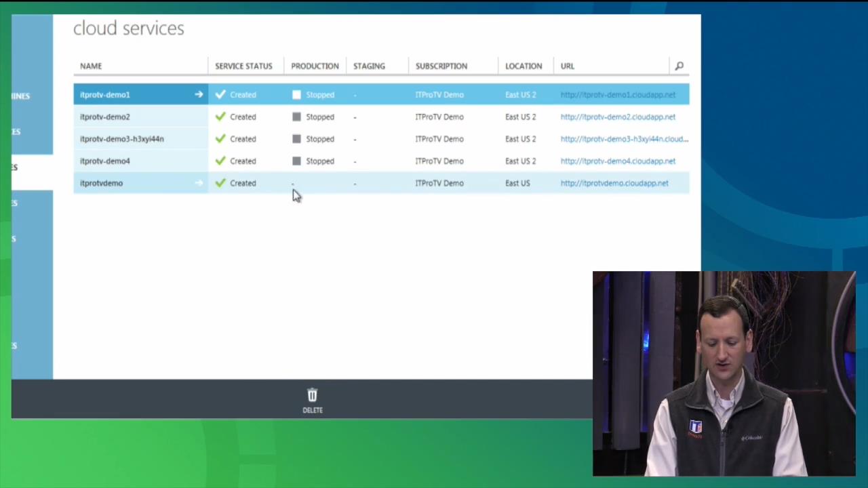Click the stopped square icon for itprotv-demo4
The height and width of the screenshot is (488, 868).
[x=296, y=161]
